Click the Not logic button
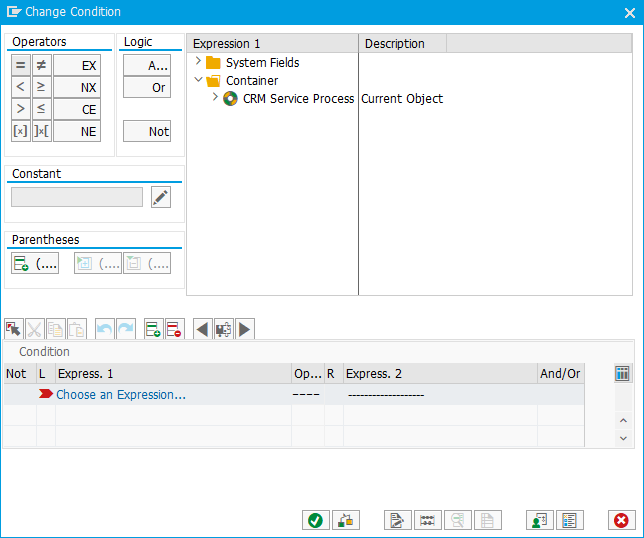Viewport: 644px width, 538px height. (x=147, y=131)
